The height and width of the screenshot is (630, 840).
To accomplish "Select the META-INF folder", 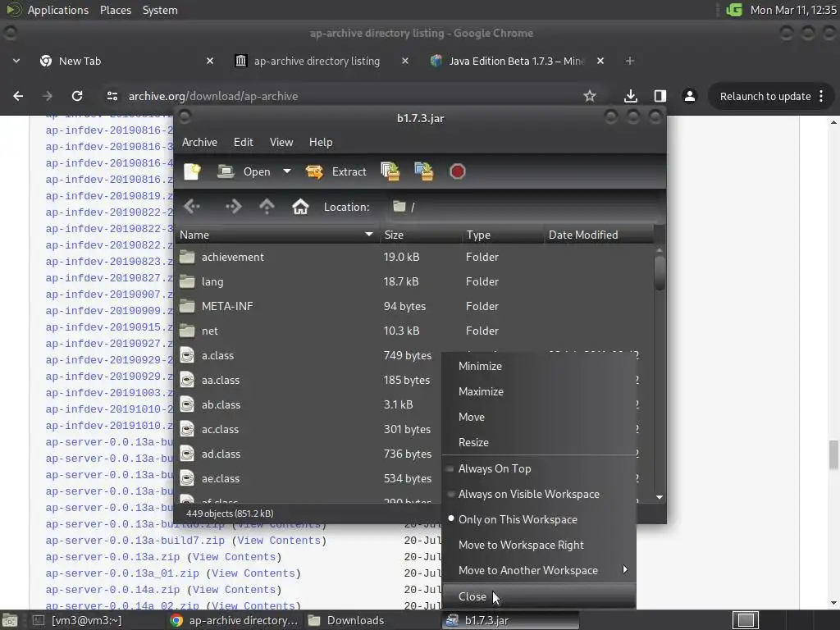I will click(x=414, y=307).
